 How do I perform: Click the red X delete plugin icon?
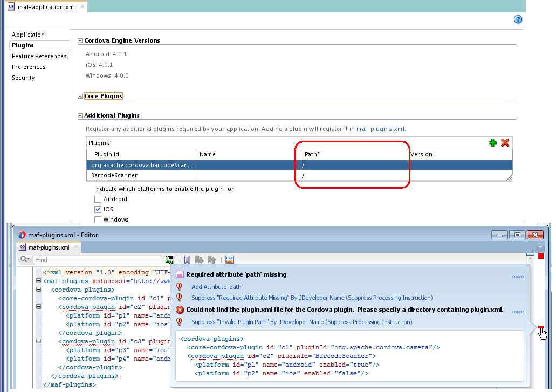click(x=505, y=143)
